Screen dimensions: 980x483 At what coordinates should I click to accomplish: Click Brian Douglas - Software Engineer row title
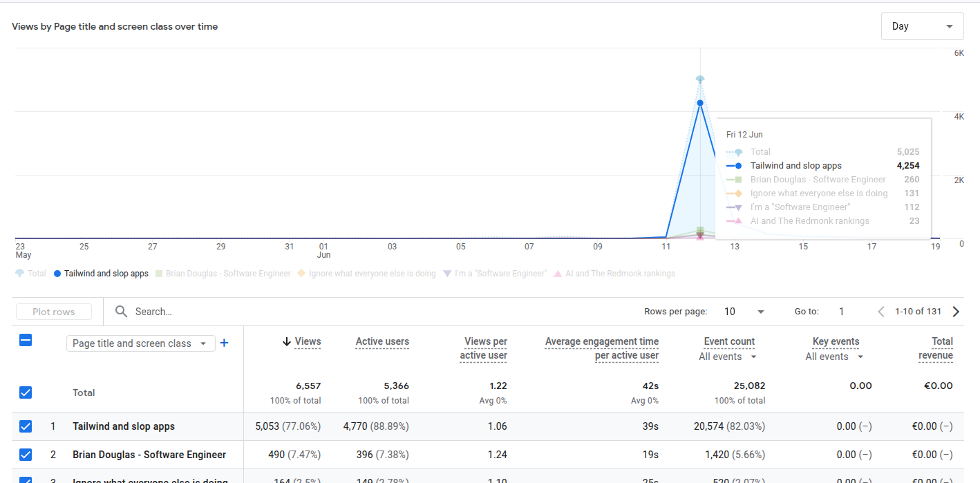tap(149, 455)
